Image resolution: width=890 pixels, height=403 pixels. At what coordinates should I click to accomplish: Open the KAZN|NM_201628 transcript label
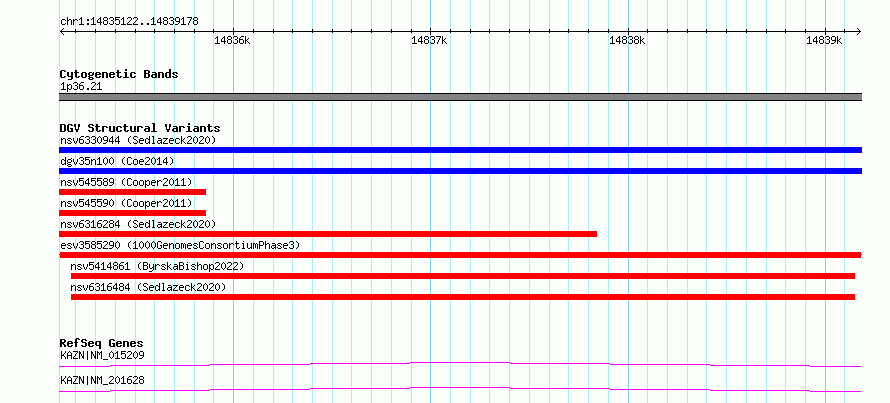pos(102,380)
